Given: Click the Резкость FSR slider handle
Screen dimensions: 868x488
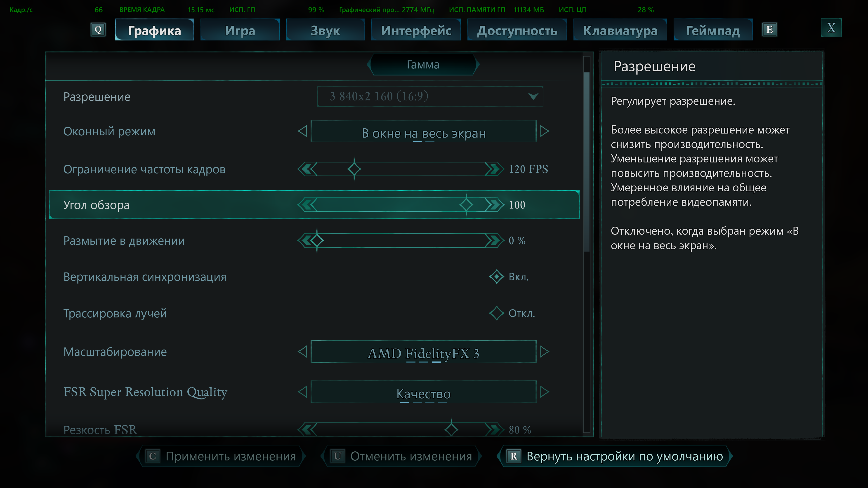Looking at the screenshot, I should (451, 429).
